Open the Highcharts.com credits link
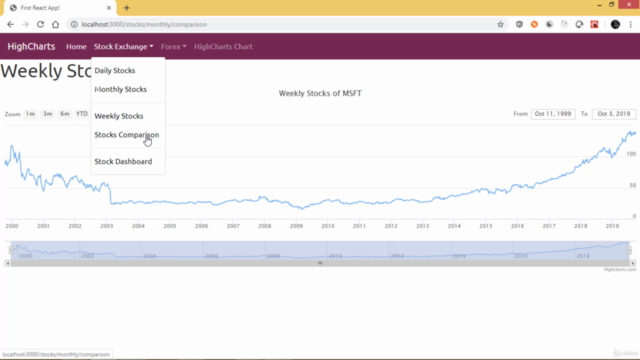Viewport: 640px width, 360px height. coord(620,270)
